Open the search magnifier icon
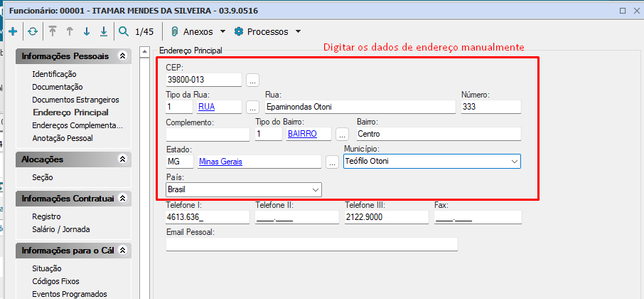 (x=123, y=31)
